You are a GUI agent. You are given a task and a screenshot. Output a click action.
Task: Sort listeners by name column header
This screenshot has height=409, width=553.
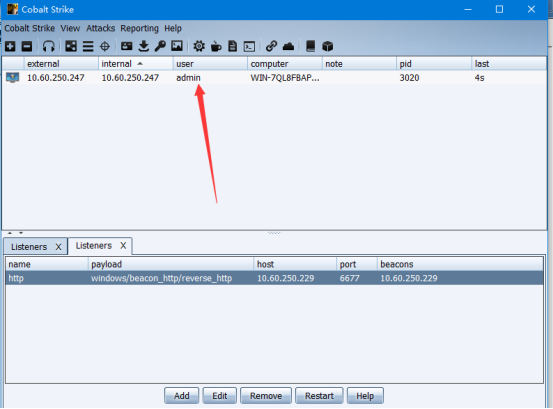tap(47, 264)
